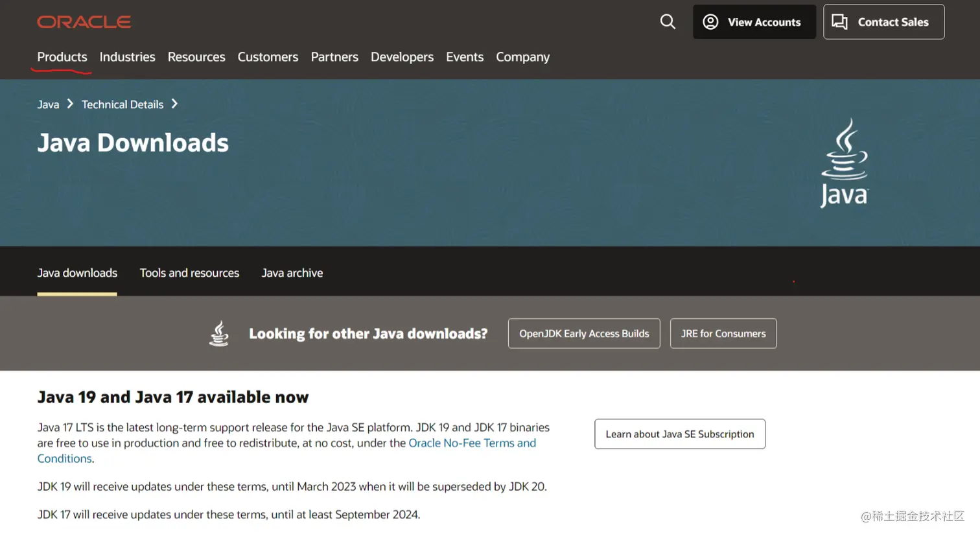Click the Oracle logo
Screen dimensions: 980x538
[x=84, y=22]
